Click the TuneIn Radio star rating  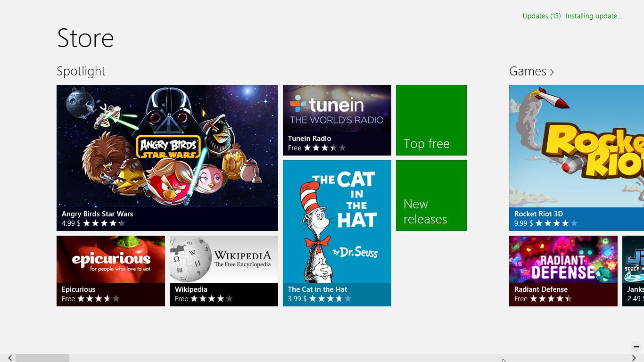click(x=325, y=148)
